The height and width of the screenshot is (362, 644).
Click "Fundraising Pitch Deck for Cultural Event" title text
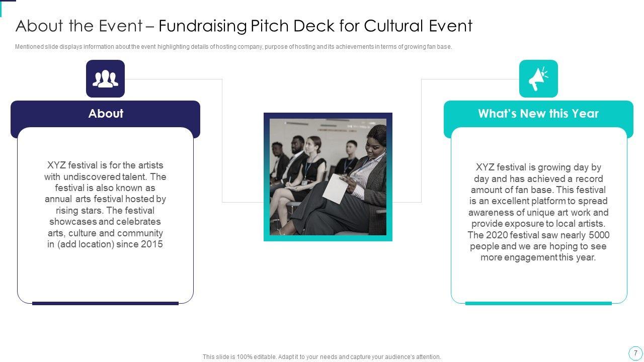[315, 26]
